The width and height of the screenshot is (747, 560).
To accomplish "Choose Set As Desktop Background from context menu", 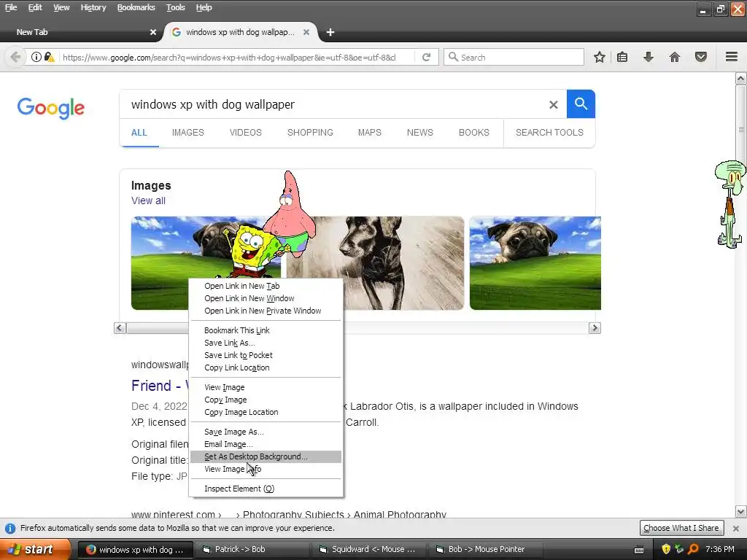I will point(266,456).
